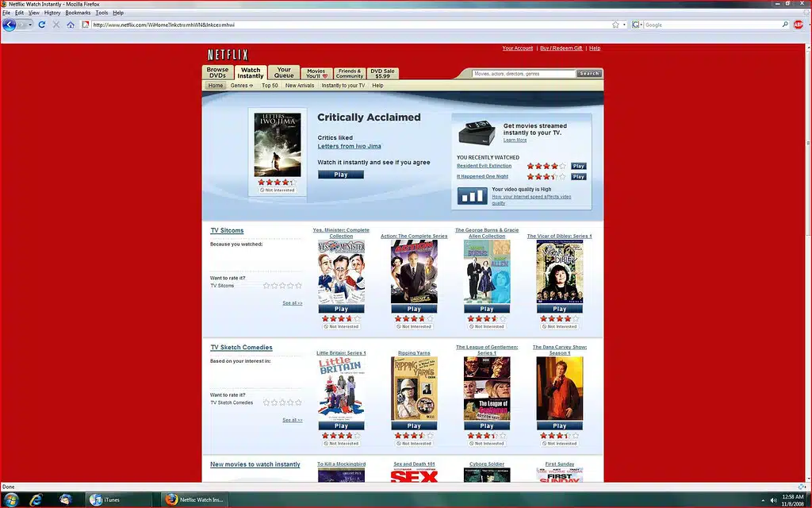
Task: Open the Your Account link
Action: tap(517, 48)
